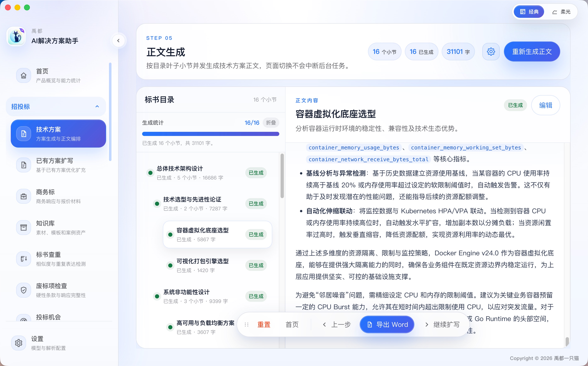Click the 技术方案 document icon

(x=23, y=134)
